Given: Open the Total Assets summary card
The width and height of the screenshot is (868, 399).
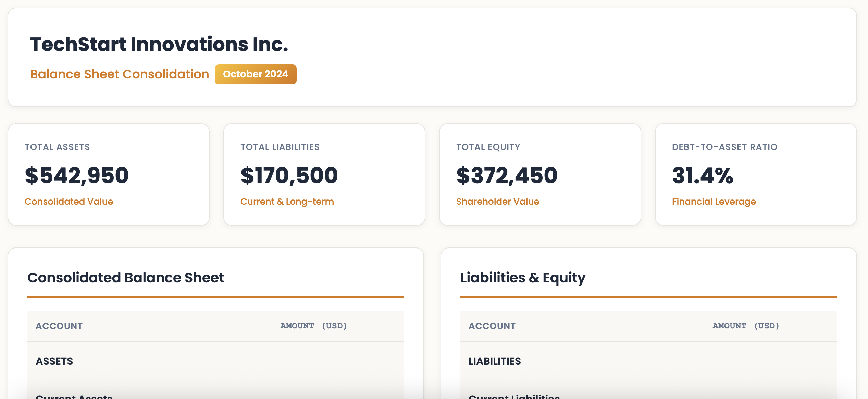Looking at the screenshot, I should point(109,174).
